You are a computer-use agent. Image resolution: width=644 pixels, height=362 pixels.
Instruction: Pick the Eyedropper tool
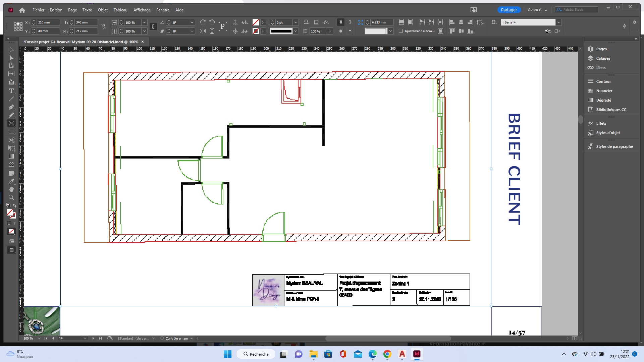click(11, 181)
